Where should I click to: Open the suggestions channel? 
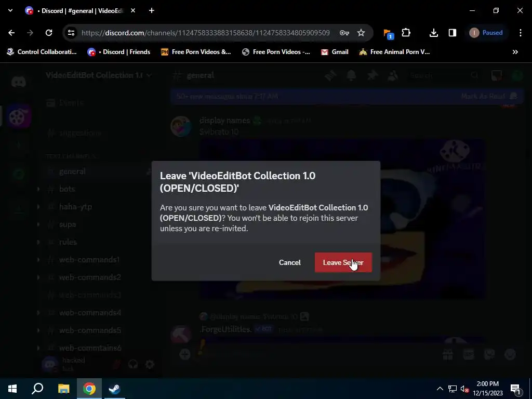coord(75,133)
